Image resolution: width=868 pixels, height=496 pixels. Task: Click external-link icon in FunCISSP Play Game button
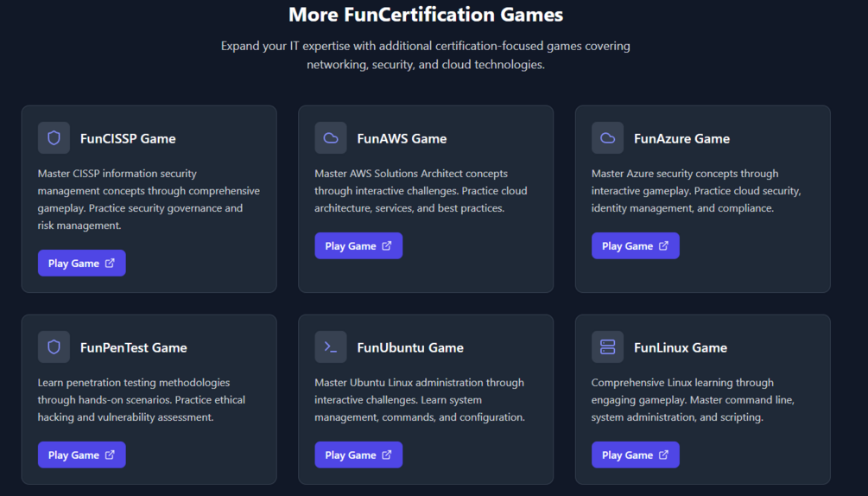click(x=110, y=264)
